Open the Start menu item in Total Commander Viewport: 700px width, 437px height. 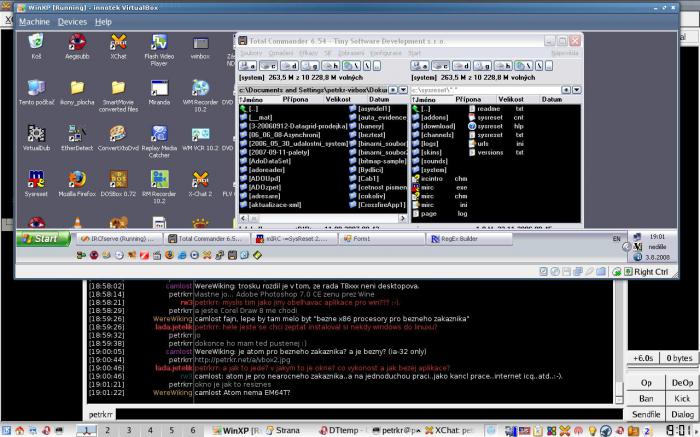coord(415,53)
